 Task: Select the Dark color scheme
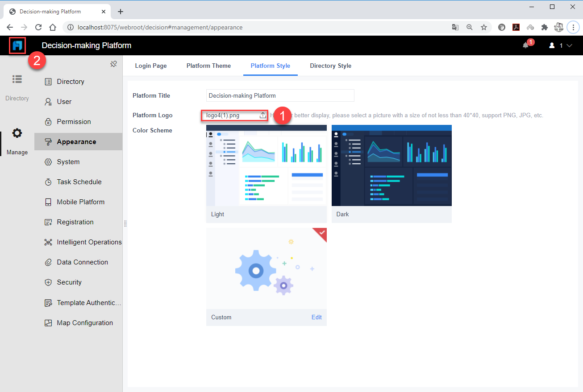point(391,165)
